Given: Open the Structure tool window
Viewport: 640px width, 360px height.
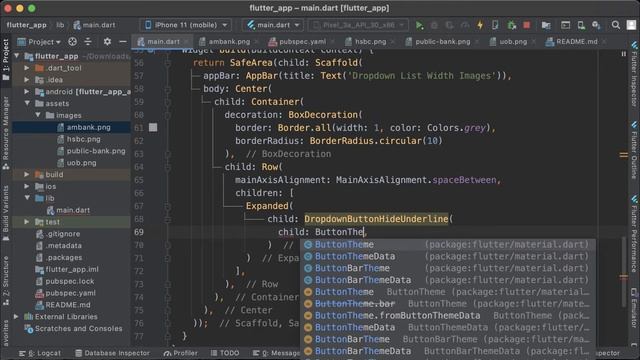Looking at the screenshot, I should [6, 281].
